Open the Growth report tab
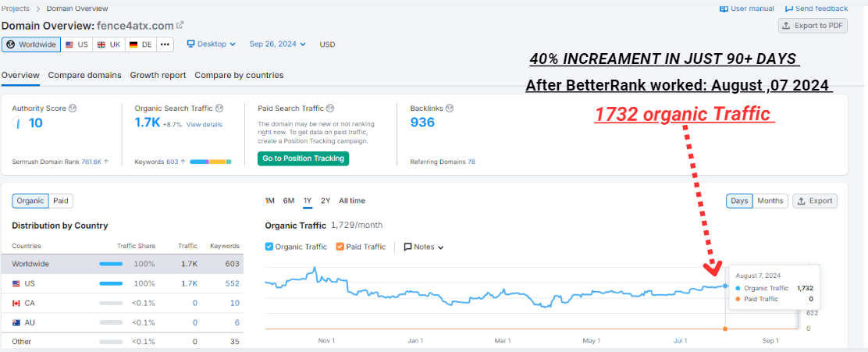 click(158, 75)
